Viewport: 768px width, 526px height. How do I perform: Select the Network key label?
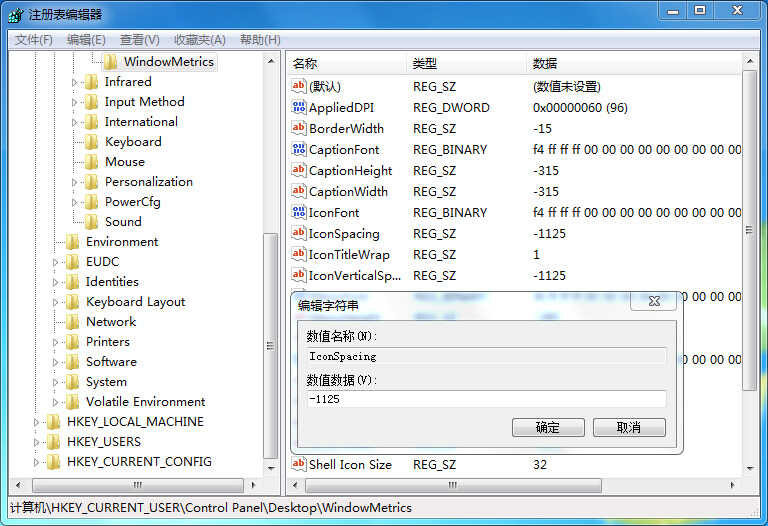point(111,322)
